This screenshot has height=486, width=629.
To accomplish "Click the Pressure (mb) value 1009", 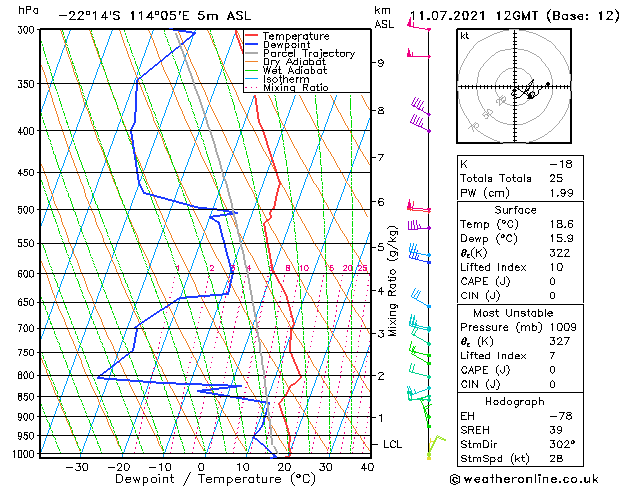I will pos(563,327).
